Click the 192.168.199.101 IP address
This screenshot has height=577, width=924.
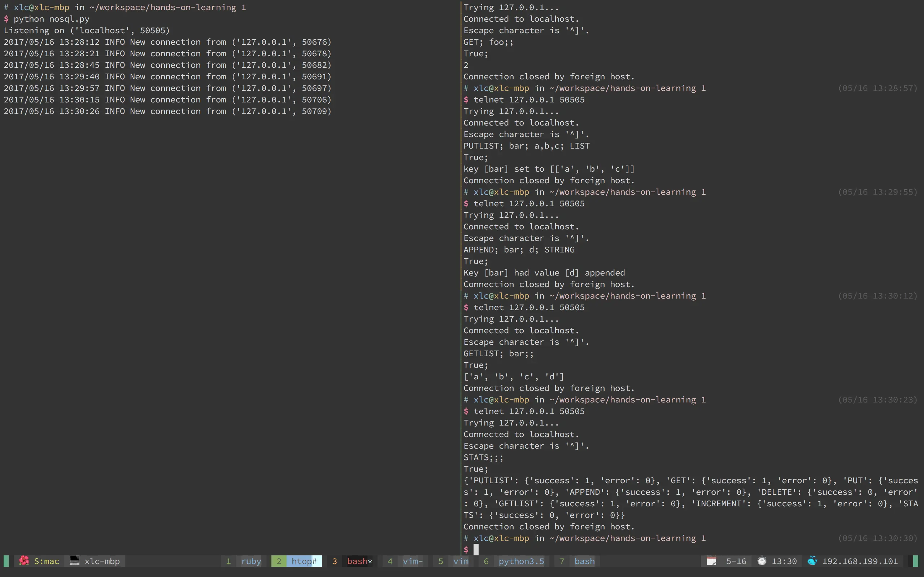[859, 561]
